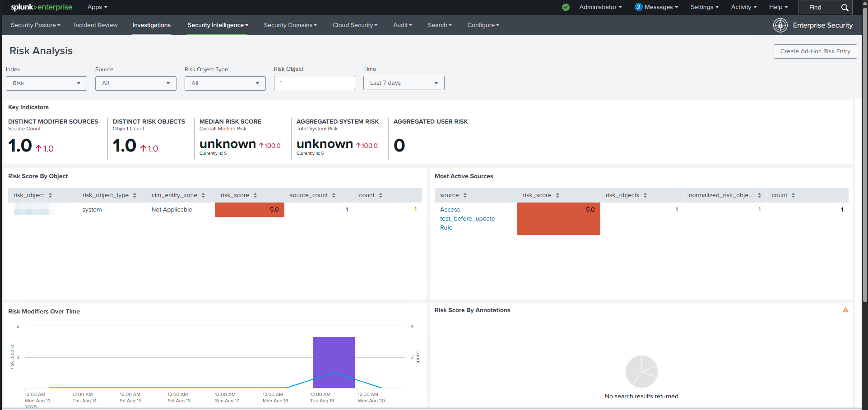Image resolution: width=868 pixels, height=410 pixels.
Task: Open the Configure menu
Action: coord(483,25)
